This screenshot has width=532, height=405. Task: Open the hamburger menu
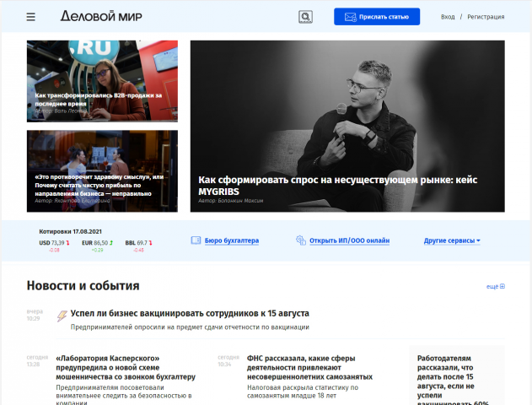(x=31, y=17)
